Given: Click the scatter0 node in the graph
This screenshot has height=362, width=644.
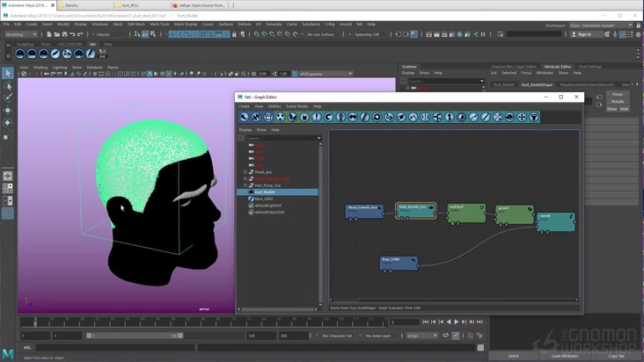Looking at the screenshot, I should pyautogui.click(x=466, y=213).
